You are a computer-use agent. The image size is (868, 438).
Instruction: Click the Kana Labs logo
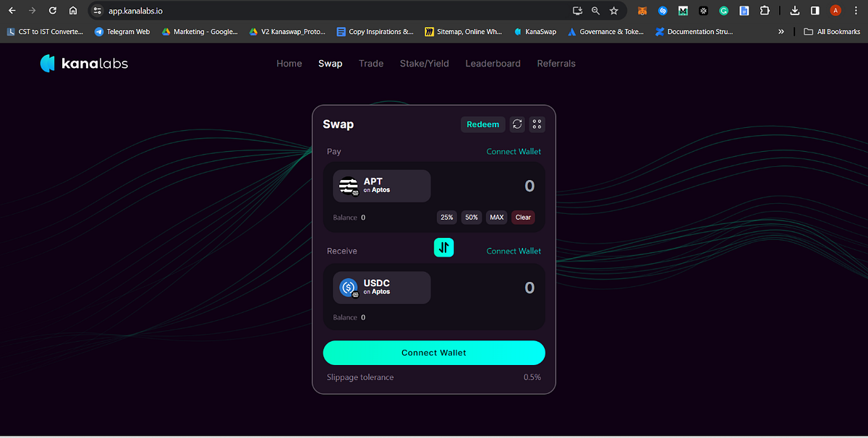pos(83,64)
